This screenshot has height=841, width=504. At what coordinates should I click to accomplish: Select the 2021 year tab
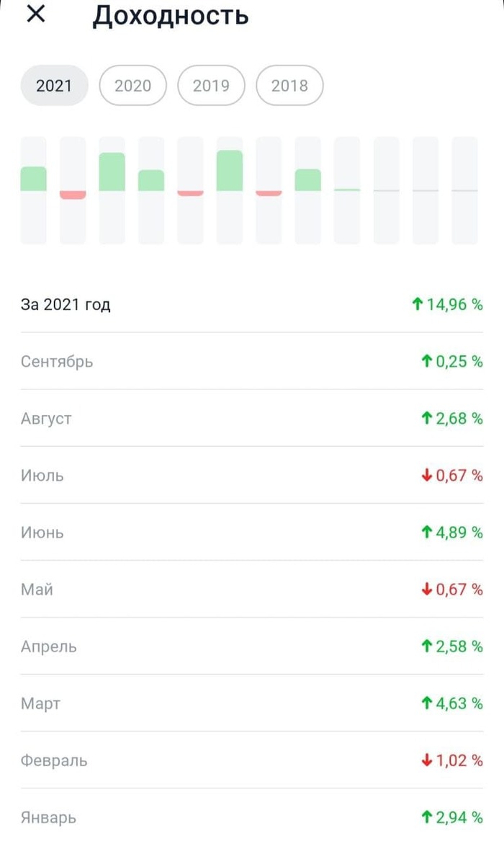tap(54, 86)
